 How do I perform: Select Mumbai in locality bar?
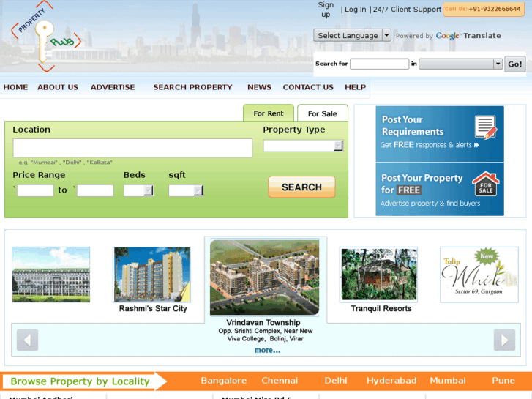(448, 380)
